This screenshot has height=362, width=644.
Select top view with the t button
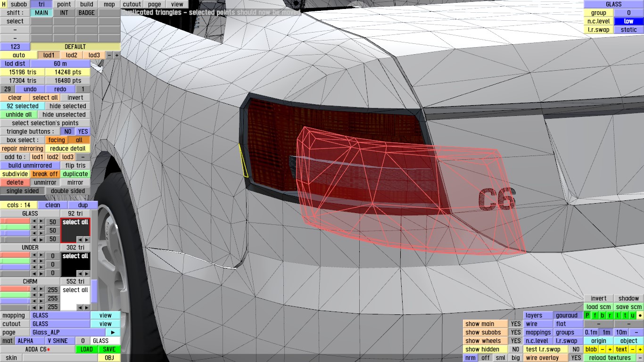(x=625, y=315)
